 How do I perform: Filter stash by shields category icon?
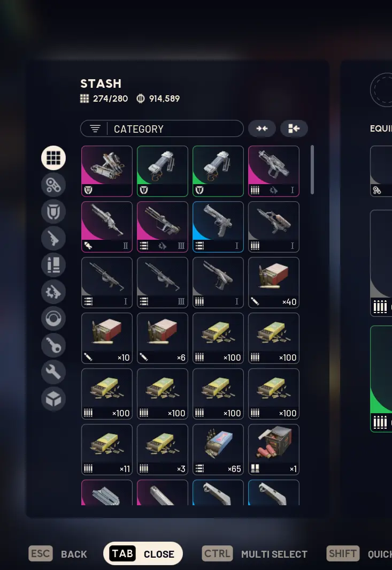tap(53, 211)
